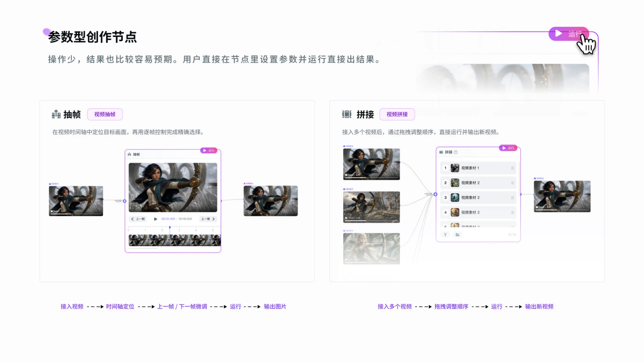Select the row 2 thumbnail in 拼接 list

click(x=455, y=183)
